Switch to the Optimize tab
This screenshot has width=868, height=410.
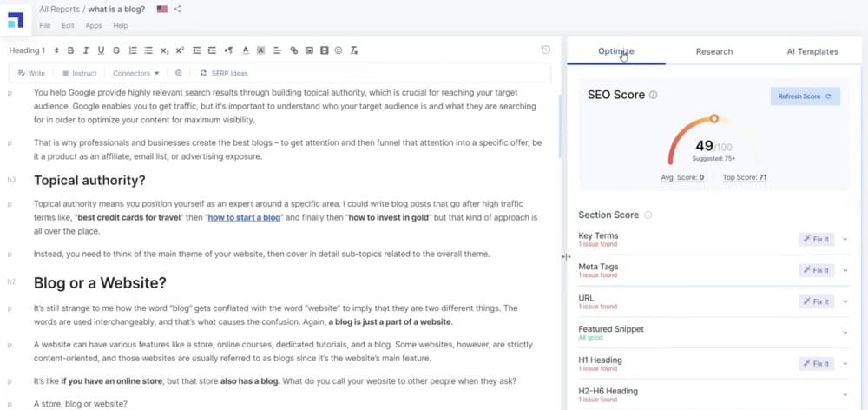click(616, 51)
